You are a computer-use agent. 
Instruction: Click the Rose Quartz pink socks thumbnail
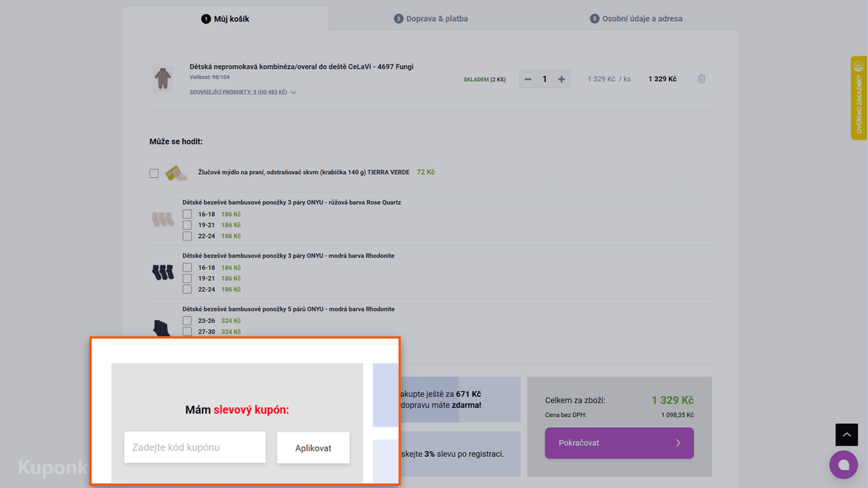[163, 219]
